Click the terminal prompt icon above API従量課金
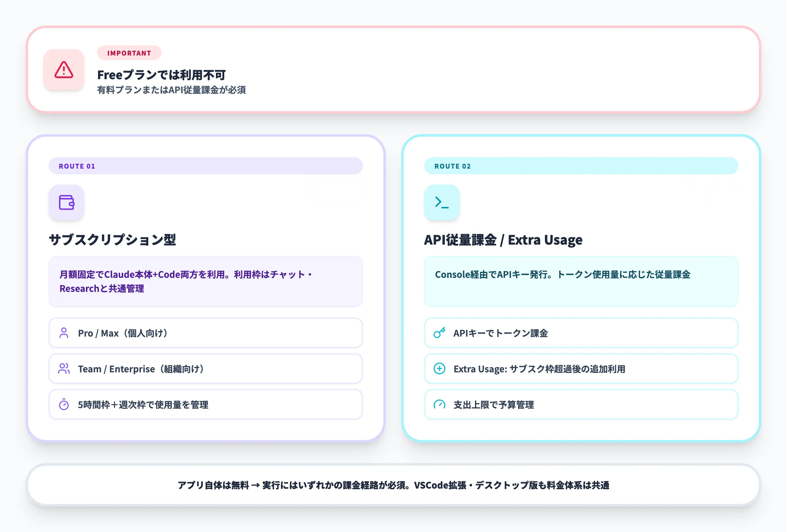787x532 pixels. click(442, 203)
